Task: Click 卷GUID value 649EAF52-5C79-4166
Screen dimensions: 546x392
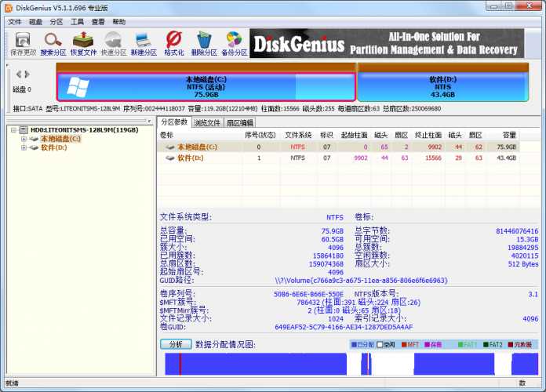Action: (x=344, y=327)
